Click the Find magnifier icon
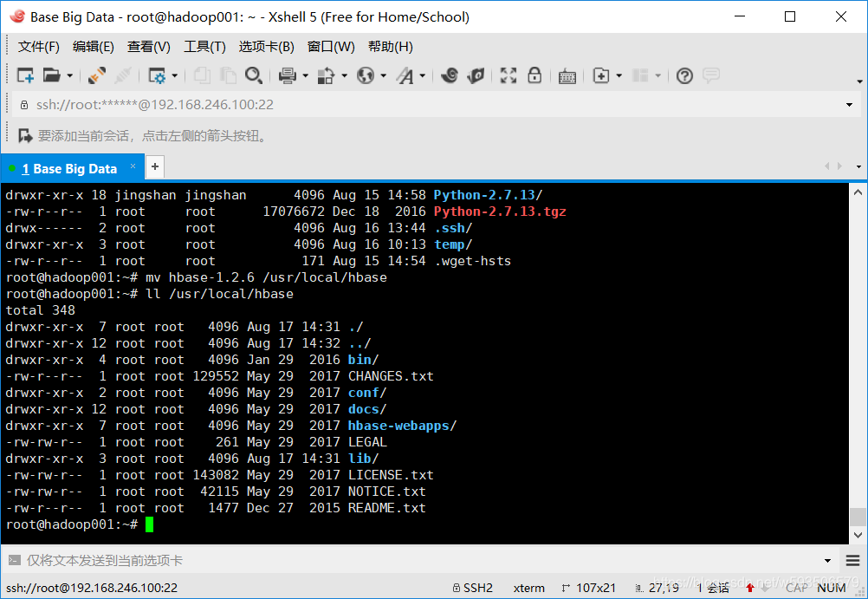Viewport: 868px width, 599px height. click(x=254, y=75)
